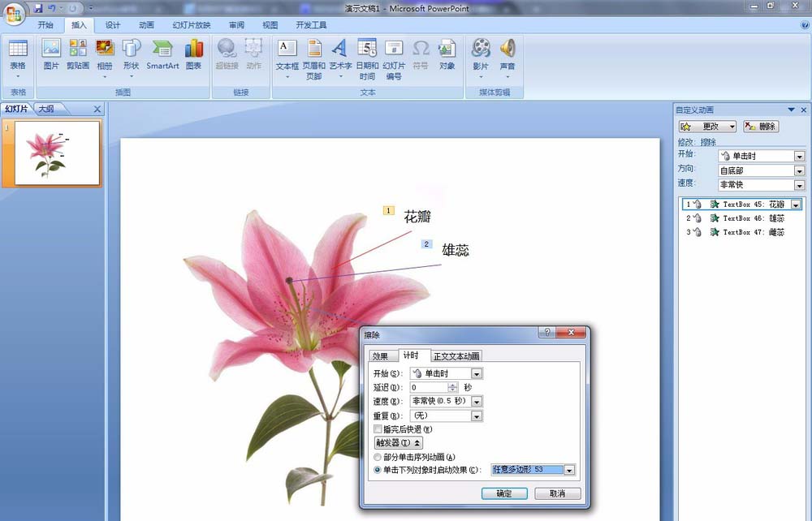Screen dimensions: 812x521
Task: Select TextBox 46 雄蕊 animation item
Action: point(741,218)
